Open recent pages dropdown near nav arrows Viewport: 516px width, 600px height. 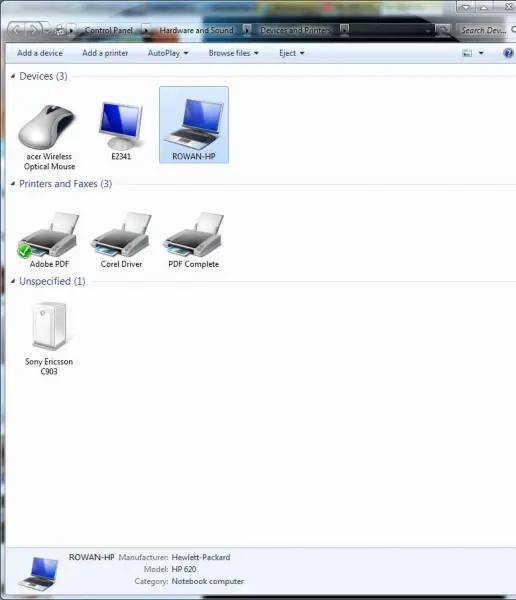point(46,31)
